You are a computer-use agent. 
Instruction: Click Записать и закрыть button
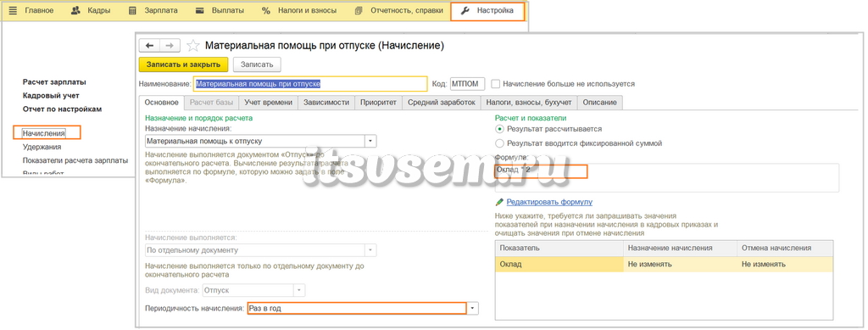(183, 64)
